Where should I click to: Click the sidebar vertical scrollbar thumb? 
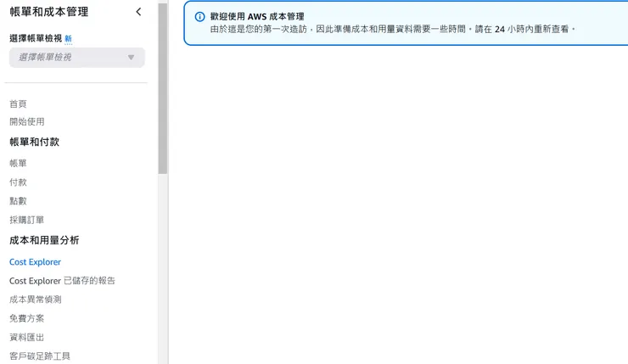162,88
